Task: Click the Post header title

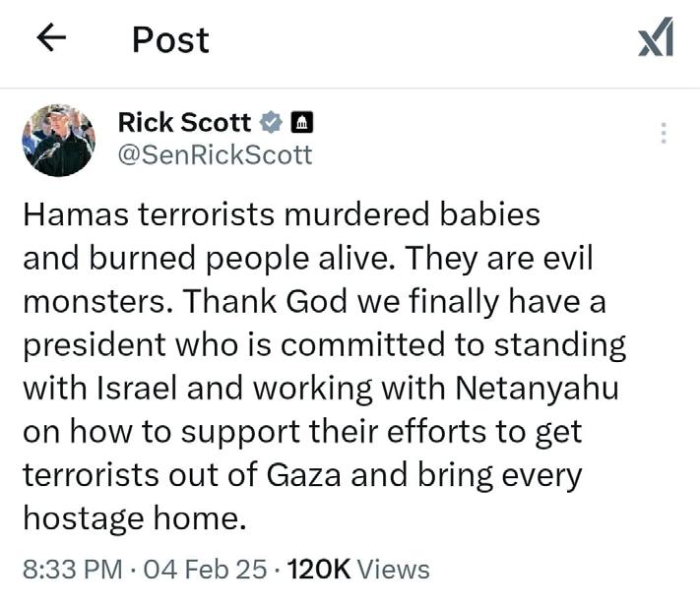Action: pos(170,39)
